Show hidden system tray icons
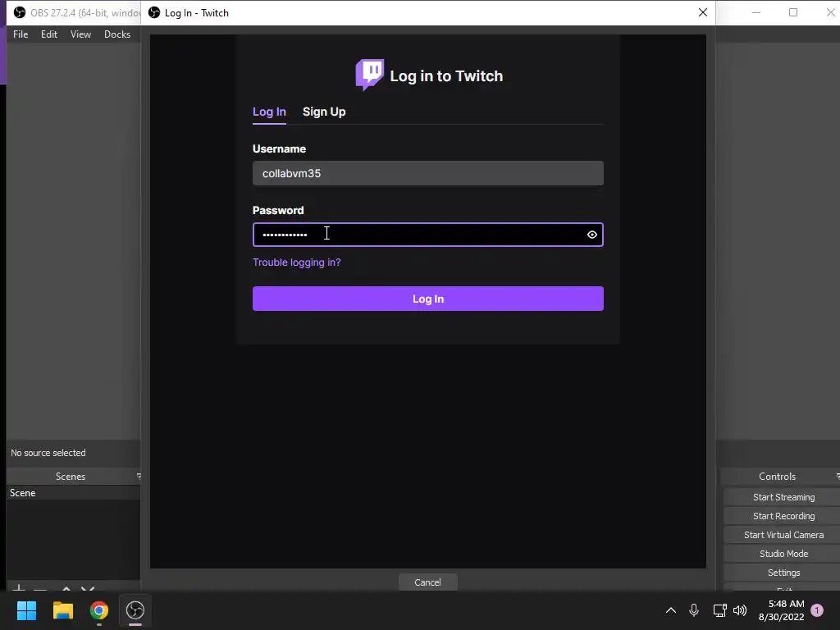840x630 pixels. click(x=670, y=610)
